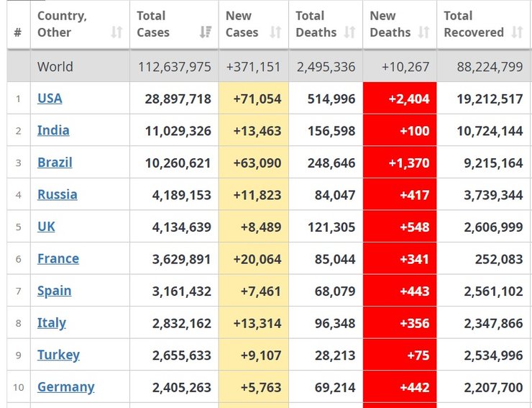The image size is (532, 408).
Task: Click the New Cases sort arrows
Action: click(275, 32)
